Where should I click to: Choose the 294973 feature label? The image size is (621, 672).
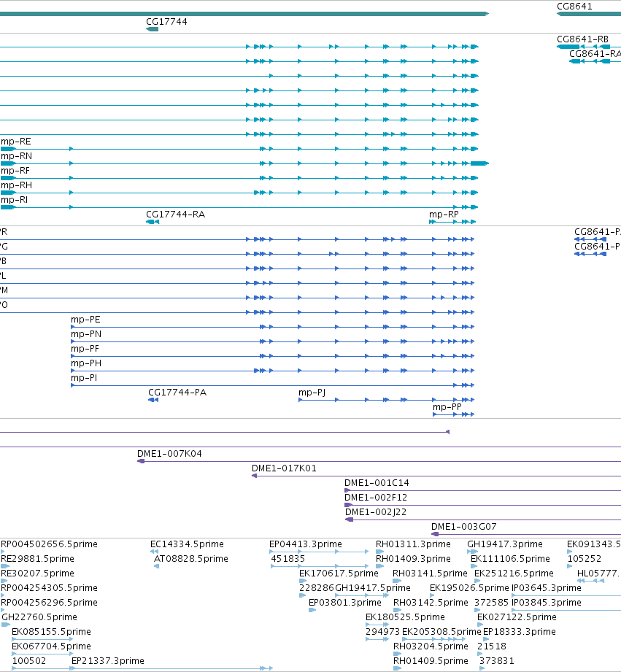point(382,632)
